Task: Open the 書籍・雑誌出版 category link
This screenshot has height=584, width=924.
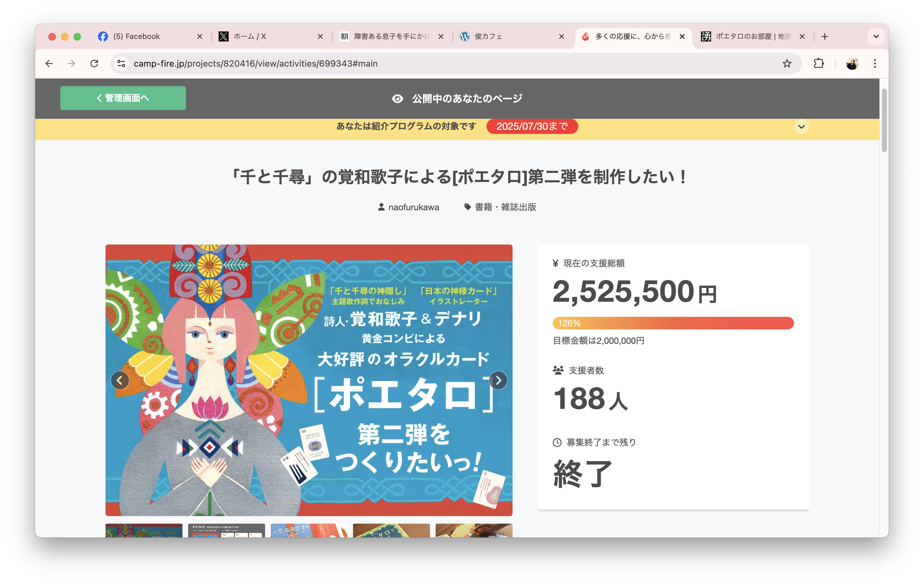Action: click(505, 207)
